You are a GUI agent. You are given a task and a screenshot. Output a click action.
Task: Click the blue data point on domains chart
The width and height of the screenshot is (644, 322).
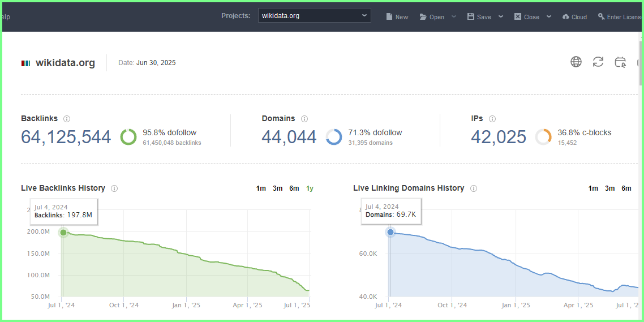tap(390, 233)
